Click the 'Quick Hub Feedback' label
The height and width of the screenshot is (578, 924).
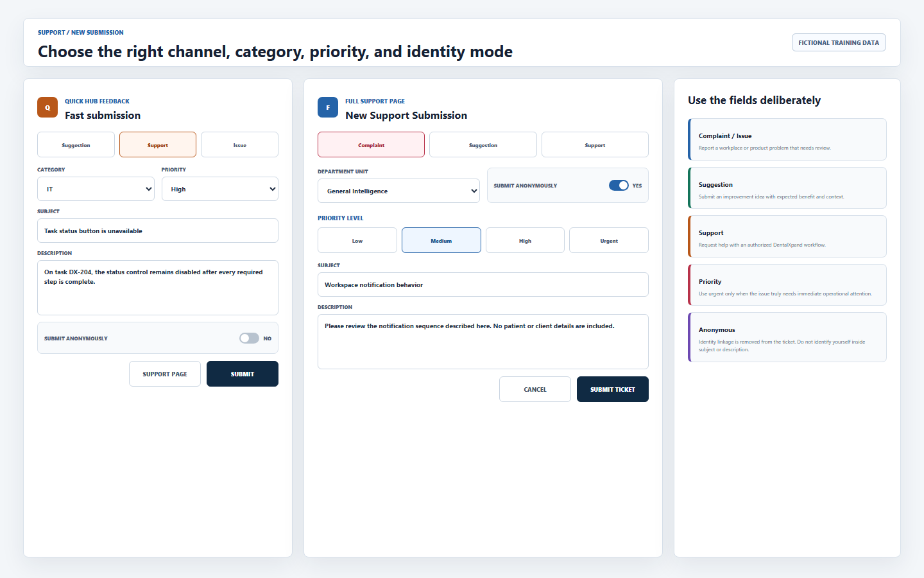[x=97, y=101]
